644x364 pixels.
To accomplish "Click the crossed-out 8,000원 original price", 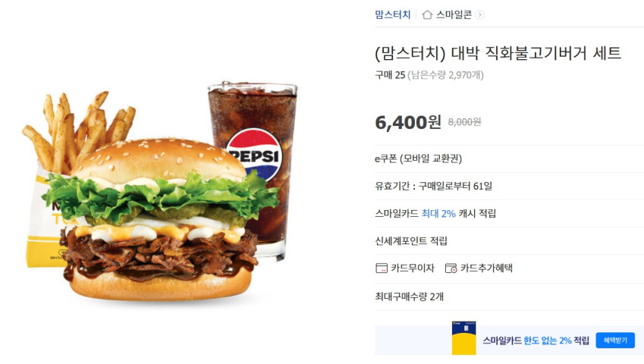I will click(464, 122).
